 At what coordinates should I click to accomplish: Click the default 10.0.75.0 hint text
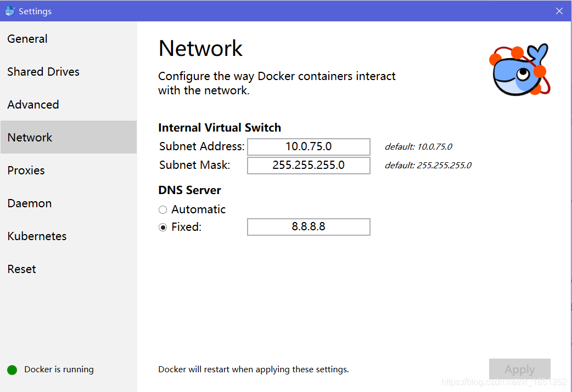pyautogui.click(x=418, y=147)
